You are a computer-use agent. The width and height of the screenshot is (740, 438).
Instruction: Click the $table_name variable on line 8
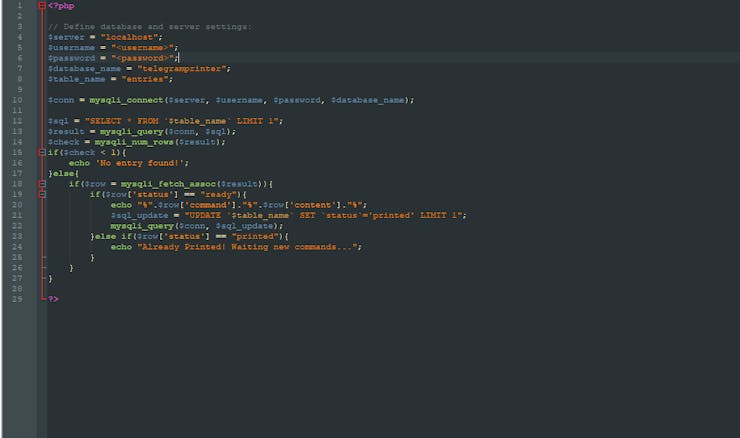click(x=77, y=79)
